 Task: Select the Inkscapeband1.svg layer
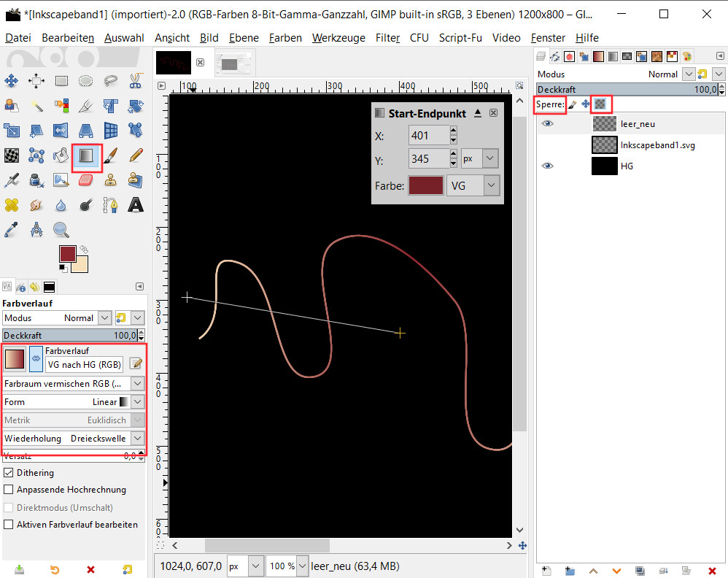pos(657,145)
